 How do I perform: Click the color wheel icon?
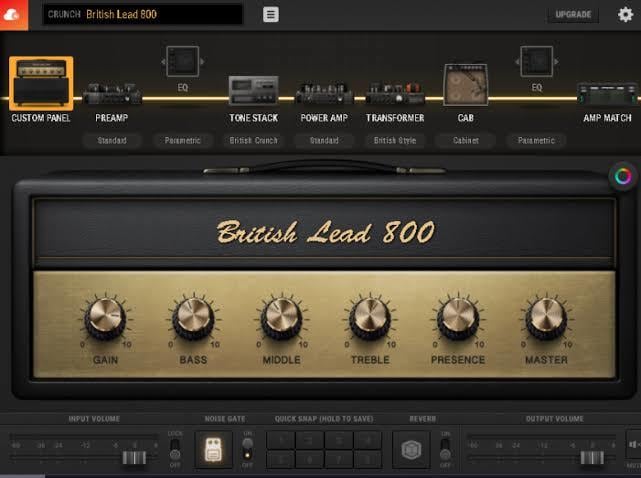tap(623, 177)
